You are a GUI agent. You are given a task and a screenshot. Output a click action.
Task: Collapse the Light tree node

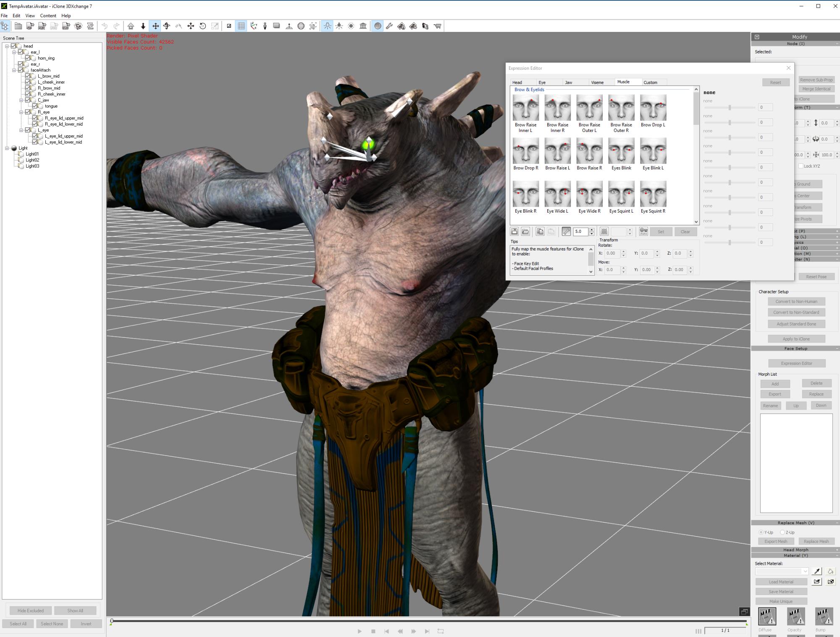(x=7, y=148)
